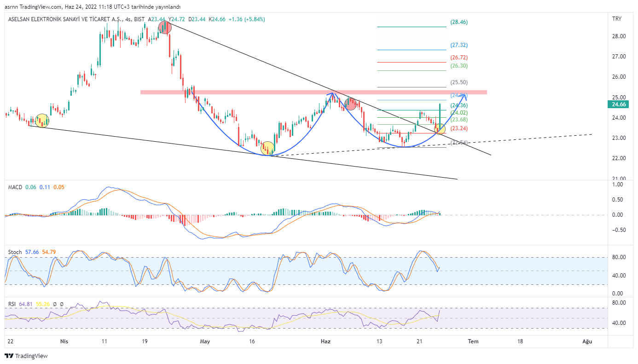Click 22.00 on the price axis
This screenshot has width=638, height=364.
[619, 158]
